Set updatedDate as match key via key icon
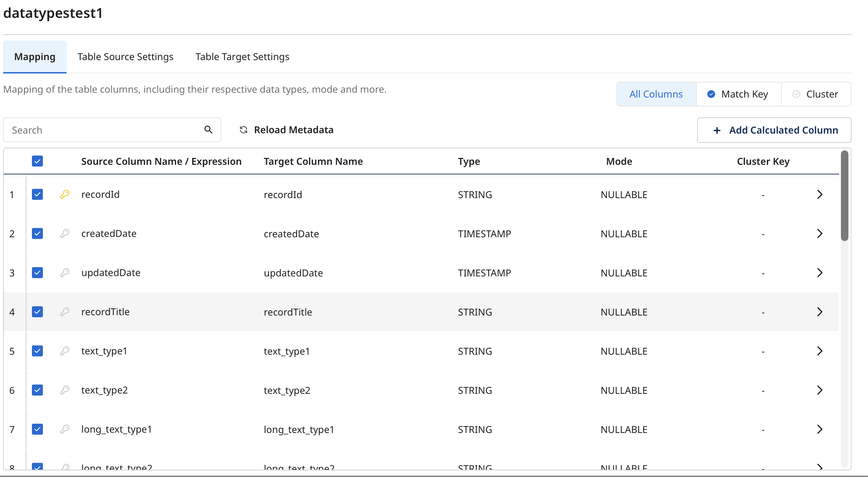Screen dimensions: 868x480 pos(65,273)
